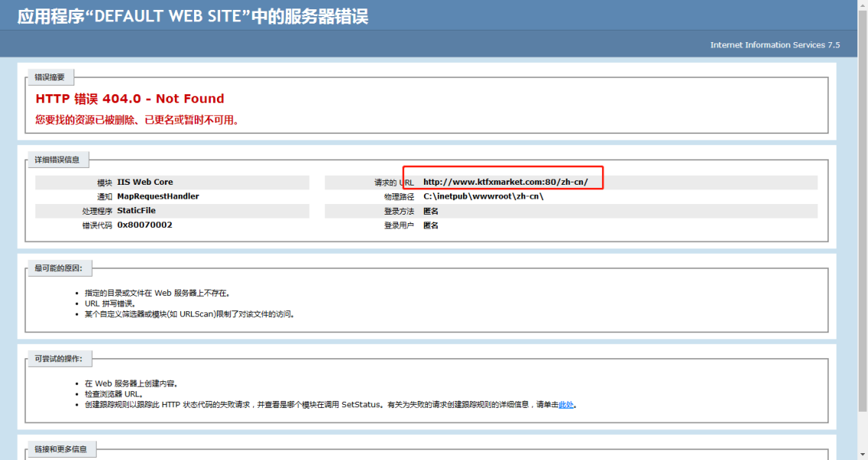
Task: Click the "URL 拼写错误" bullet item
Action: tap(110, 304)
